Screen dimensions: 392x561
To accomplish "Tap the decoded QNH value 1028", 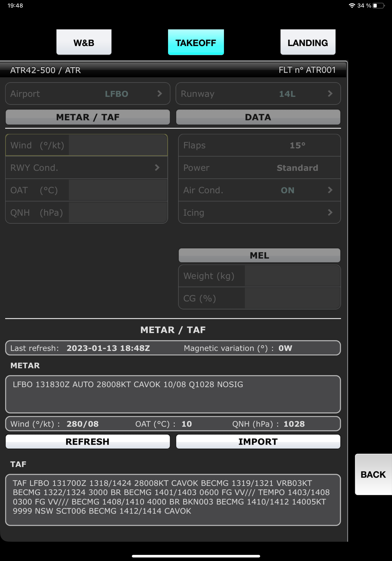I will coord(294,424).
